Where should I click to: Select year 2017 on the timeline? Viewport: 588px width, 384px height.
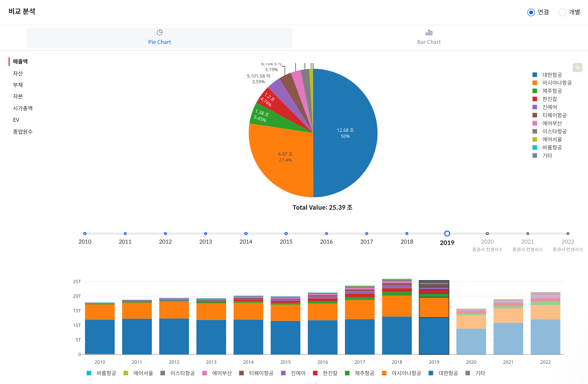[x=367, y=234]
